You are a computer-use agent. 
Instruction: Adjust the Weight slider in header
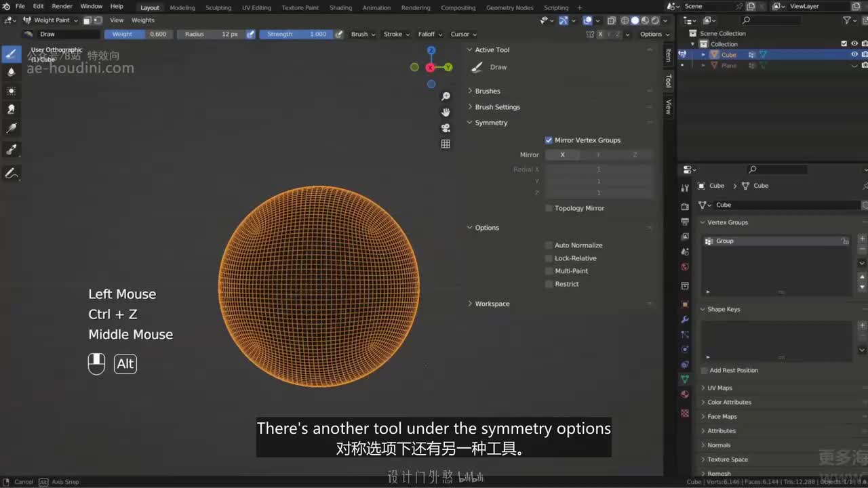[x=138, y=34]
